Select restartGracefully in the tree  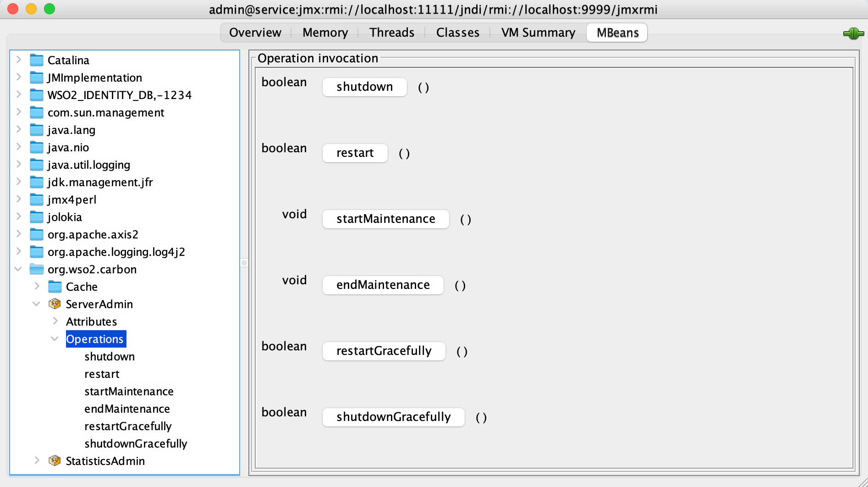128,426
